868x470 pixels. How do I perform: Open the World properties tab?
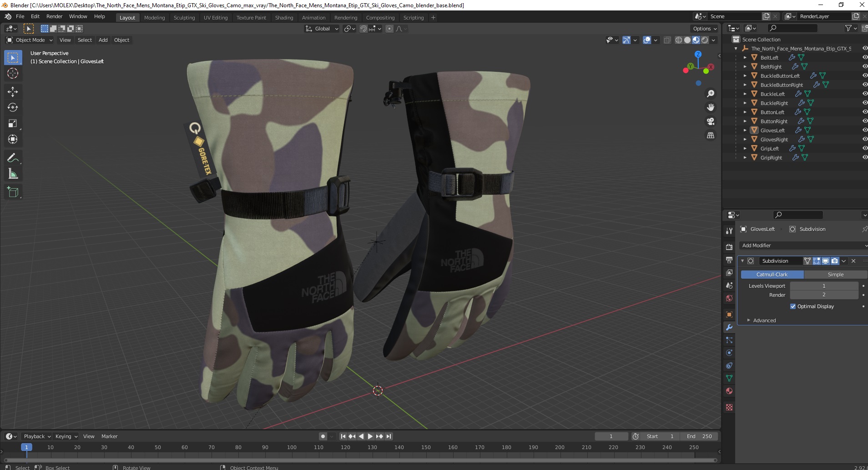pyautogui.click(x=729, y=298)
